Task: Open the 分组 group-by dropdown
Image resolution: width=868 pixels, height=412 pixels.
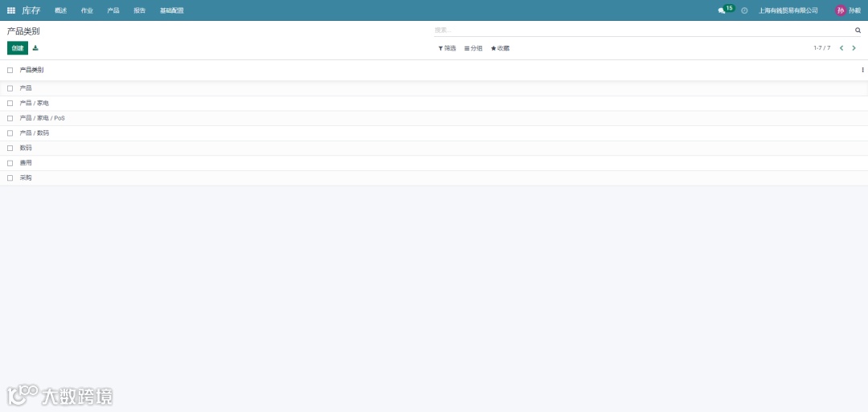Action: pyautogui.click(x=473, y=48)
